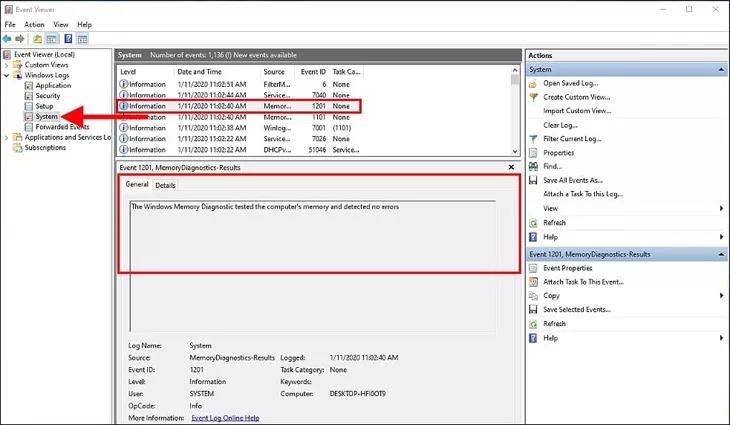Select Event Viewer (Local) root node
The image size is (730, 425).
coord(44,54)
